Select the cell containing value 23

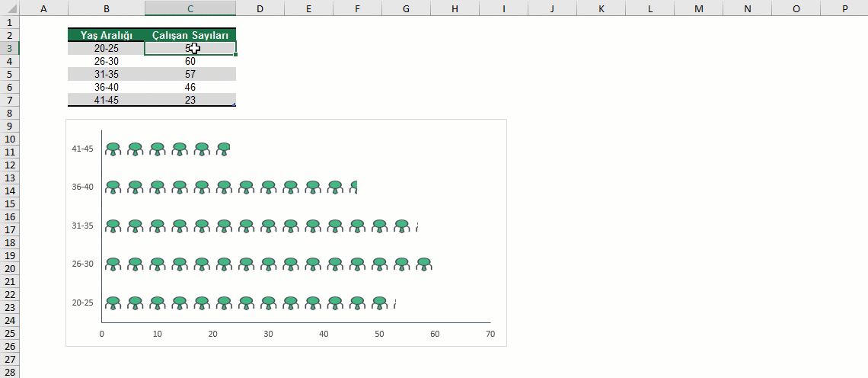(190, 100)
